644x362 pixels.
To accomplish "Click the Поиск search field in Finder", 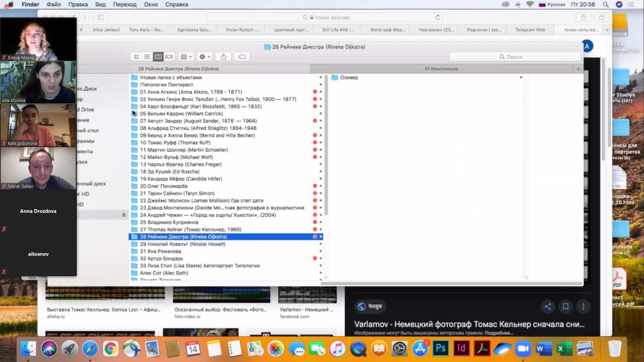I will [x=515, y=57].
